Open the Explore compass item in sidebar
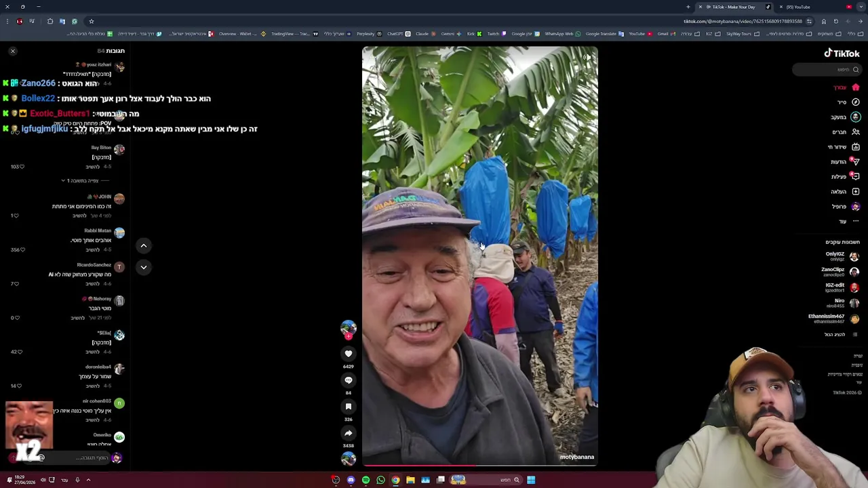 [x=848, y=102]
